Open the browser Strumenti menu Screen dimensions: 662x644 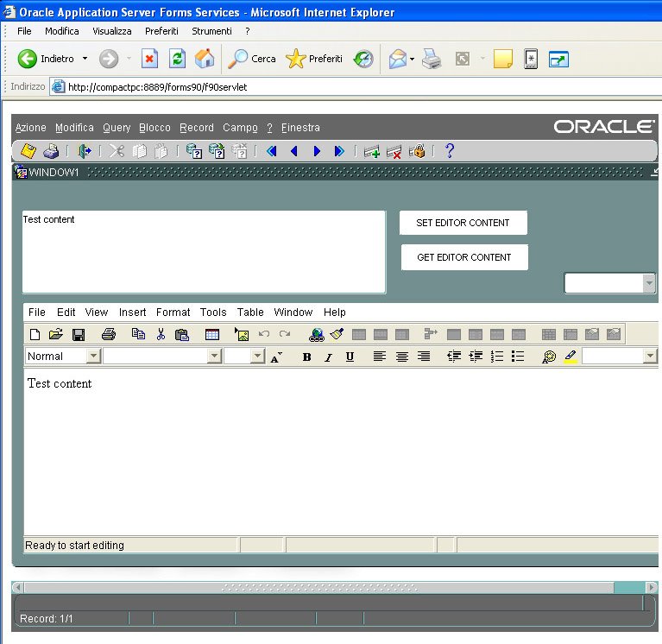click(x=211, y=31)
